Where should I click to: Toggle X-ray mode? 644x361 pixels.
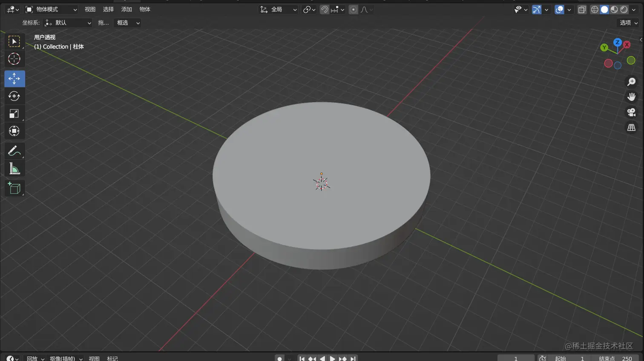pyautogui.click(x=582, y=9)
